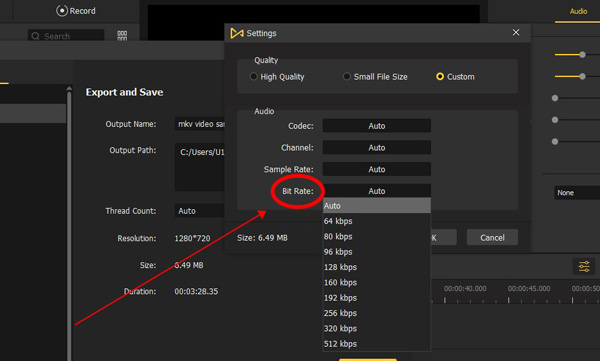Choose 128 kbps bit rate
This screenshot has height=361, width=600.
(x=377, y=267)
